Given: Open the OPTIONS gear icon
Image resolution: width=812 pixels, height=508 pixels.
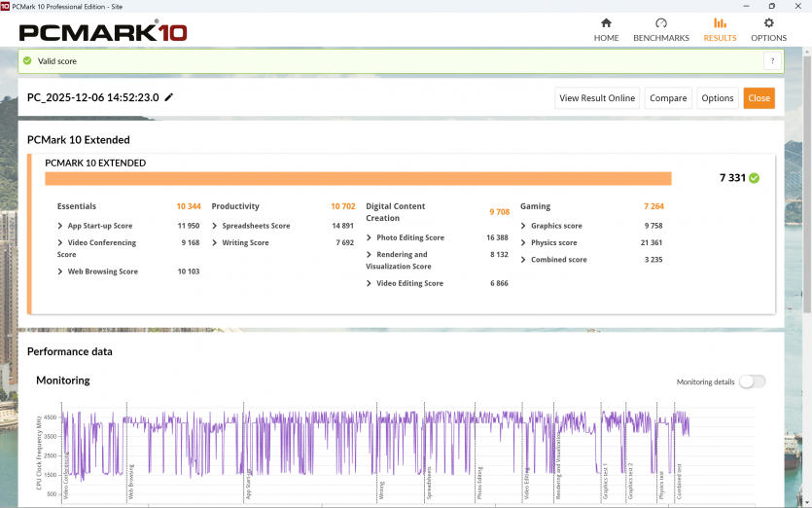Looking at the screenshot, I should [768, 23].
